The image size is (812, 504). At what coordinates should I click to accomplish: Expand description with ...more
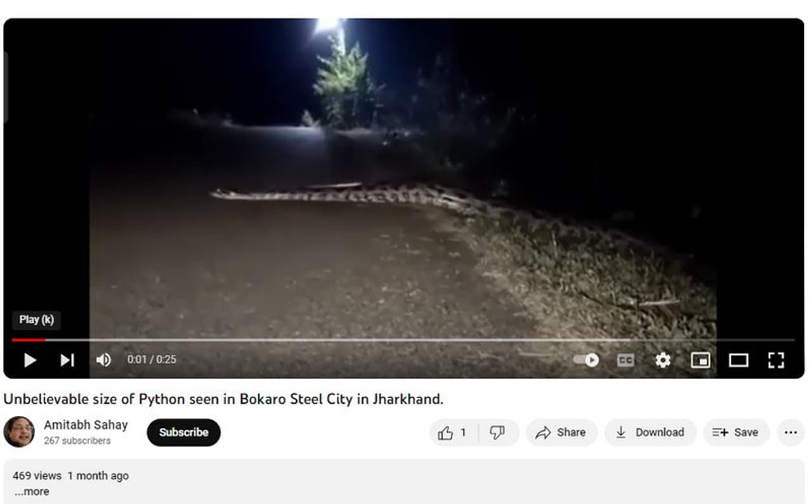click(x=32, y=491)
